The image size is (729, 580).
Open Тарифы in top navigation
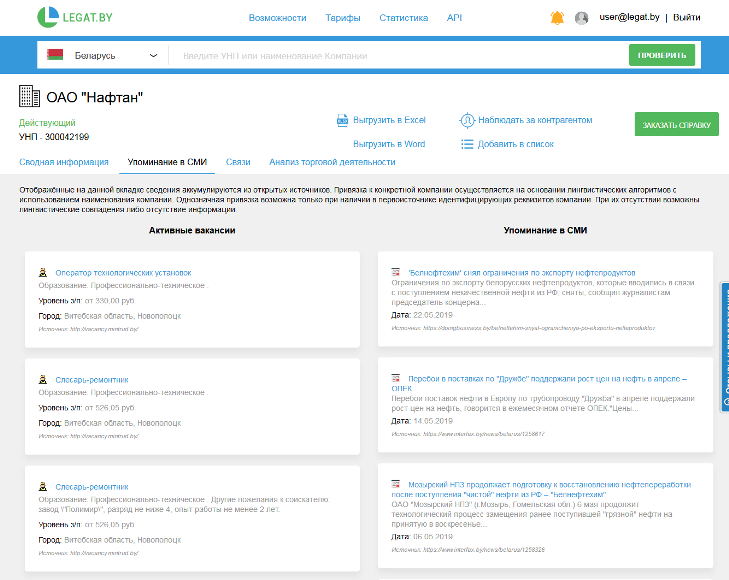[x=343, y=18]
